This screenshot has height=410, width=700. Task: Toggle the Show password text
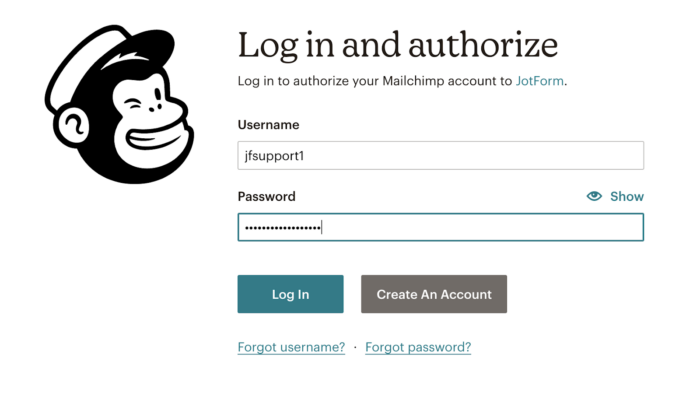click(x=627, y=196)
